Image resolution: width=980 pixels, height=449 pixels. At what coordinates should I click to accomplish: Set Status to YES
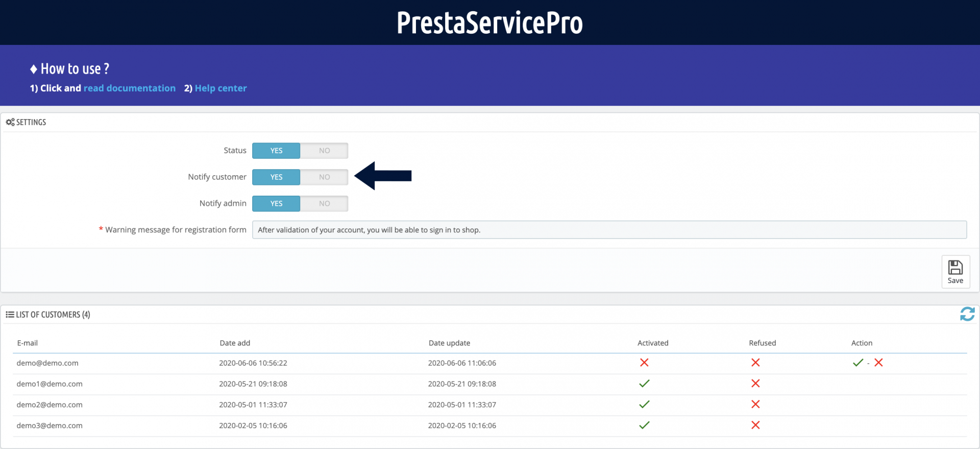(276, 151)
